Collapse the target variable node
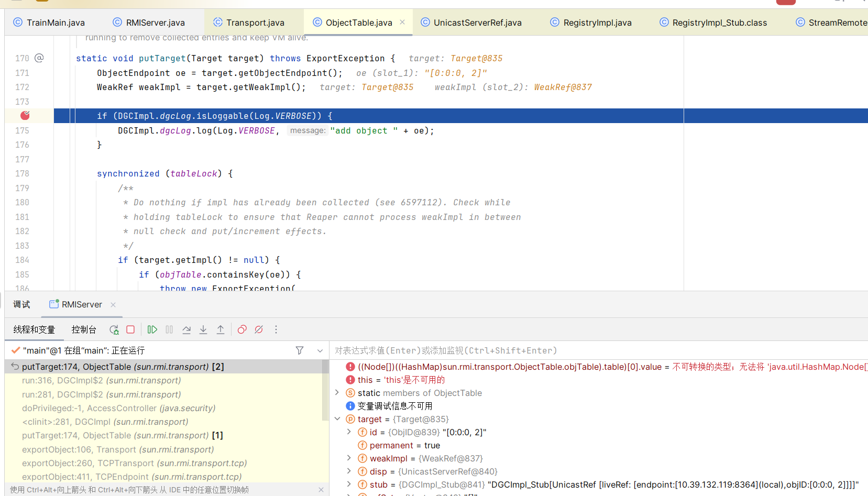This screenshot has width=868, height=496. point(337,419)
